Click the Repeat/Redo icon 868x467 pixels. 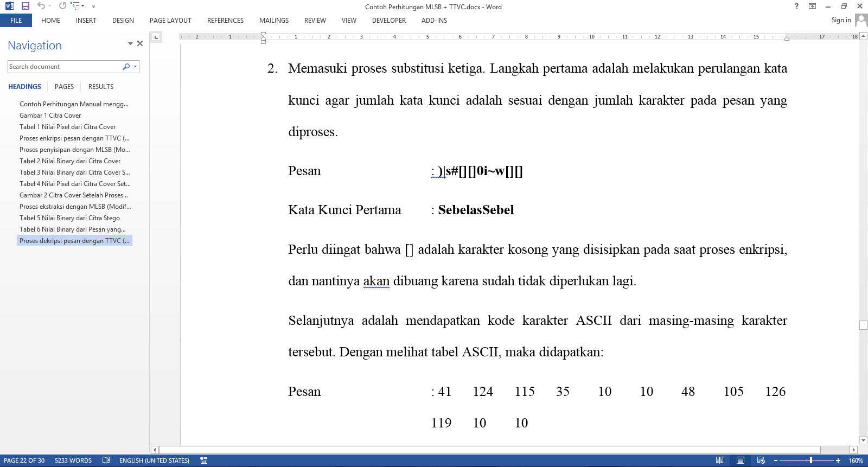pos(62,6)
